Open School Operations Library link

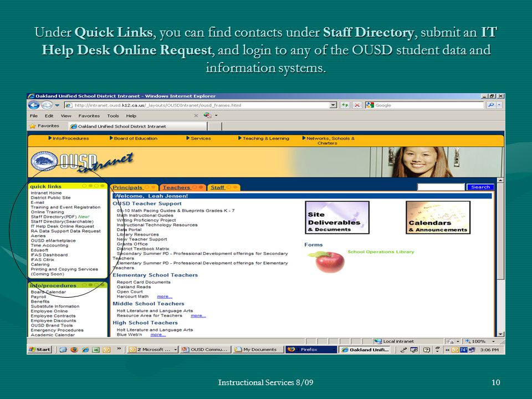[x=381, y=252]
